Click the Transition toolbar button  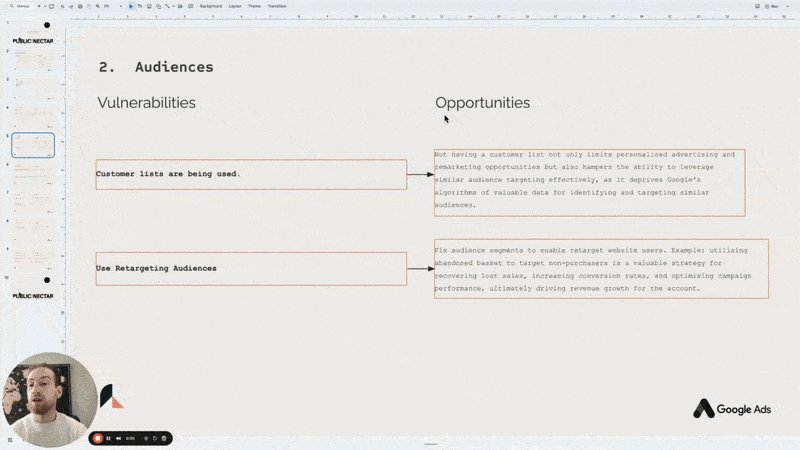[x=277, y=6]
